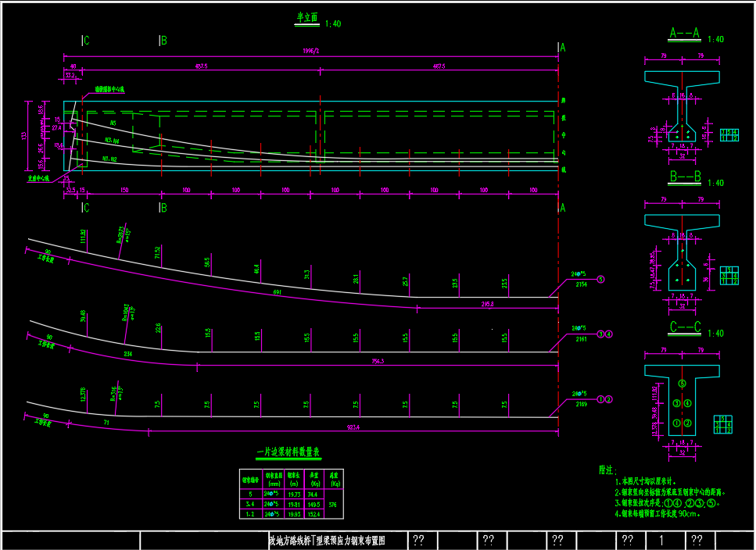The image size is (756, 550).
Task: Select the page number 1 title block cell
Action: pyautogui.click(x=662, y=541)
